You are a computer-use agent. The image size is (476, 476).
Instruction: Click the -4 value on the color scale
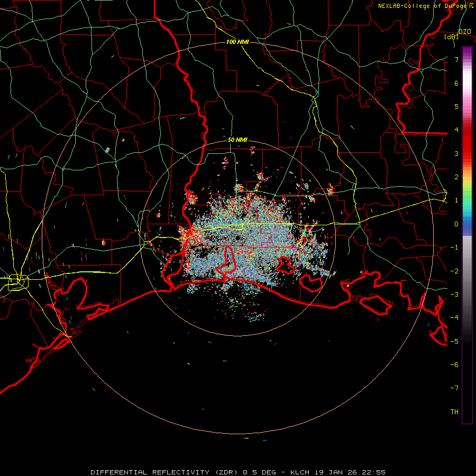[454, 318]
